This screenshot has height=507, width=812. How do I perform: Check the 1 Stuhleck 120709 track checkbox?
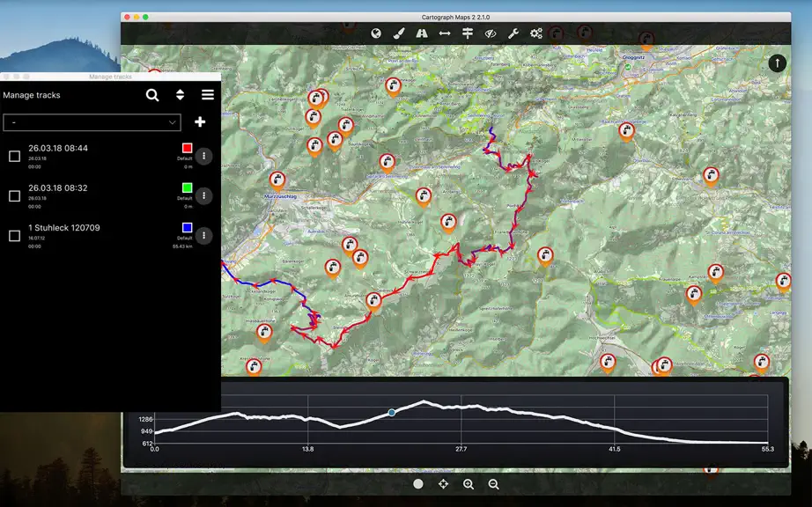click(x=14, y=236)
